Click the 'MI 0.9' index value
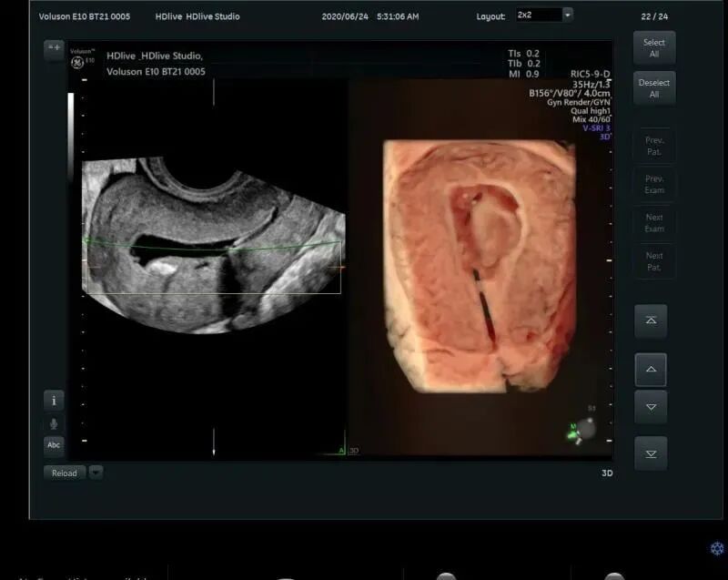Image resolution: width=728 pixels, height=580 pixels. point(524,74)
